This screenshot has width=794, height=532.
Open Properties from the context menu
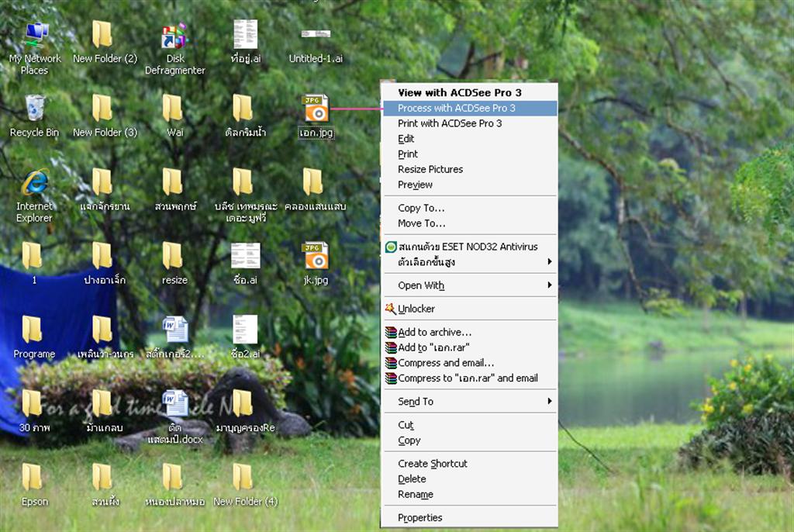pos(420,518)
